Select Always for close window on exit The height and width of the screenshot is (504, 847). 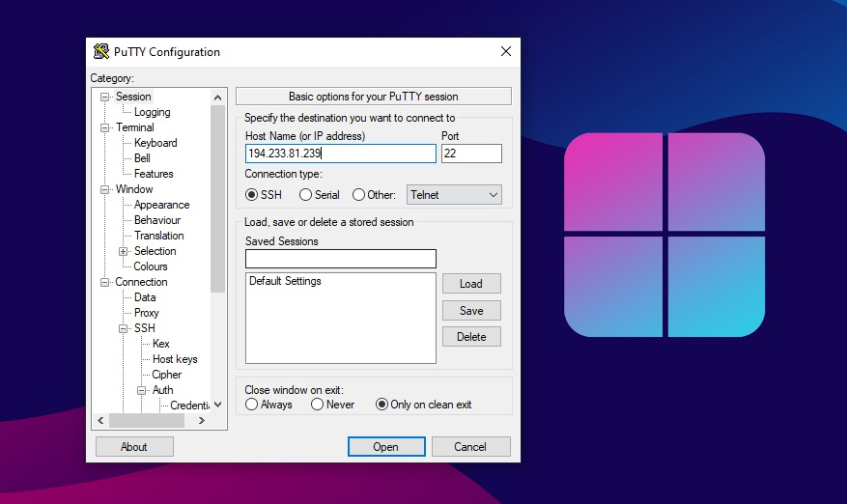pyautogui.click(x=252, y=405)
